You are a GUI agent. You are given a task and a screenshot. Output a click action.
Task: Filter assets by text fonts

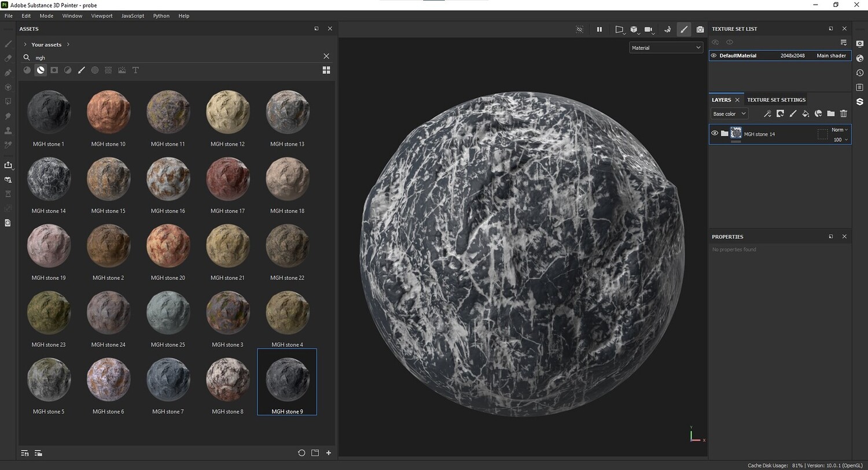tap(135, 70)
